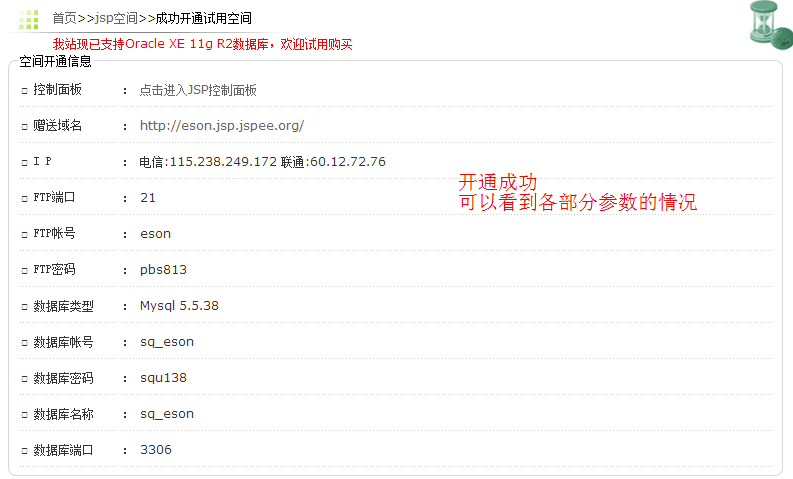Go to 首页 breadcrumb link

[64, 18]
